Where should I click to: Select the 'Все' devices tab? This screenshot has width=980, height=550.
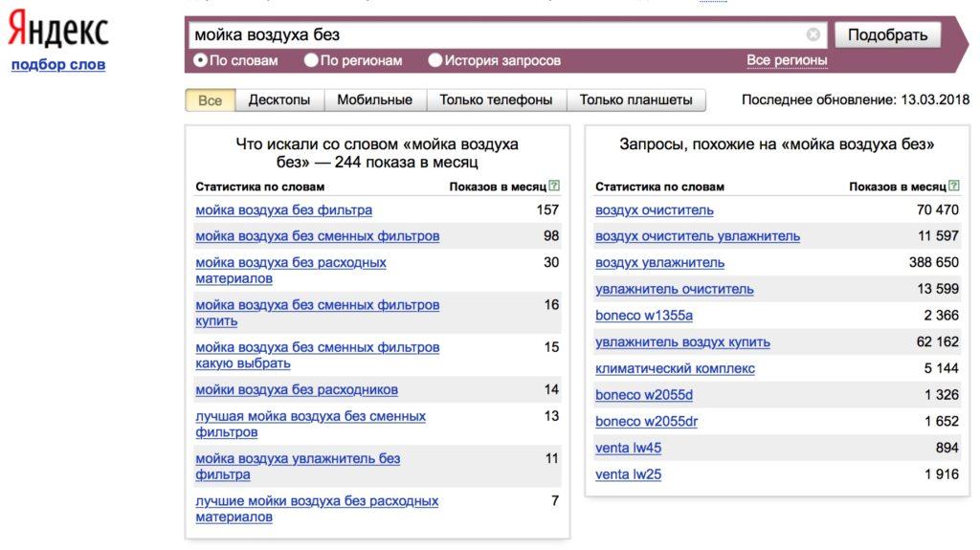click(x=210, y=100)
